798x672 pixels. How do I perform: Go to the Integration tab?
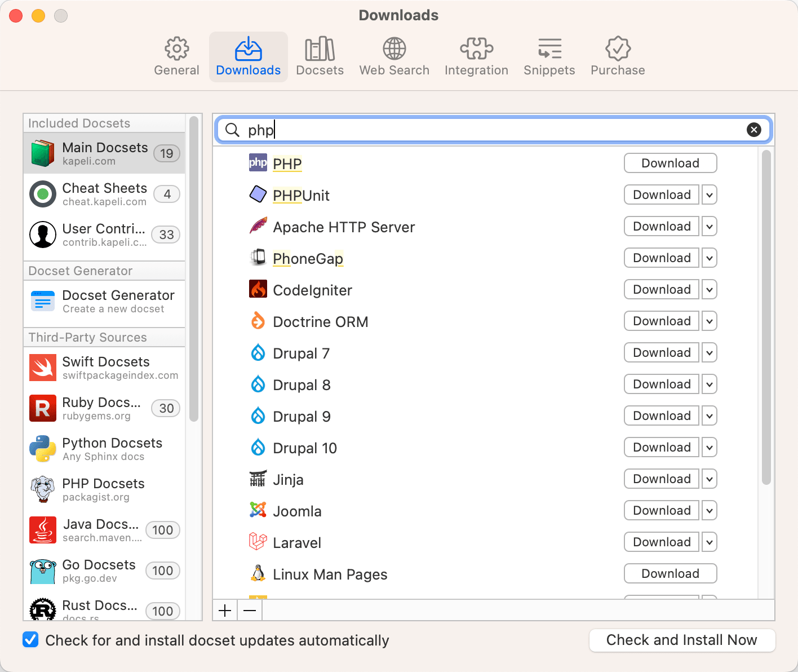pos(476,57)
